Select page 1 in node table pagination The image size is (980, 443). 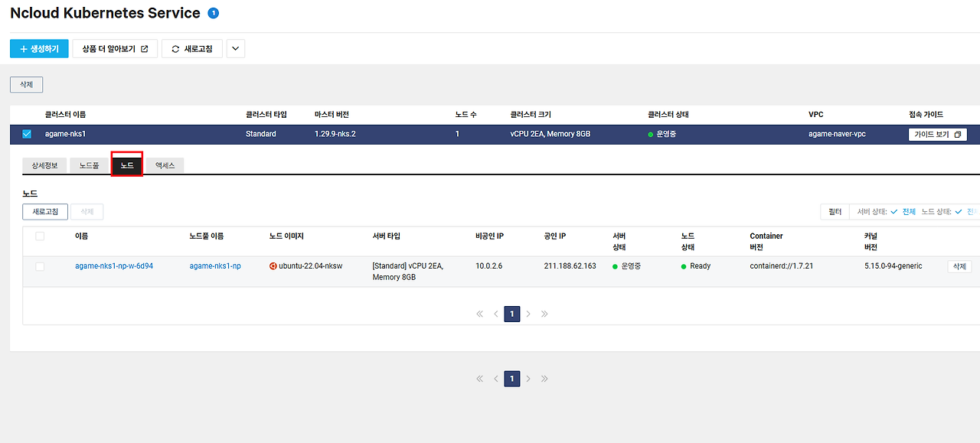pos(512,314)
